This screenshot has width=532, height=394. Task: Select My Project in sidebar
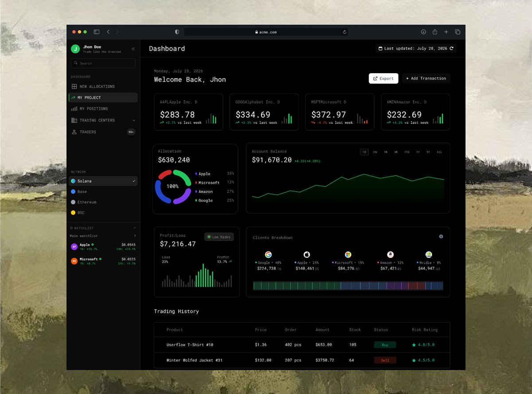(103, 98)
